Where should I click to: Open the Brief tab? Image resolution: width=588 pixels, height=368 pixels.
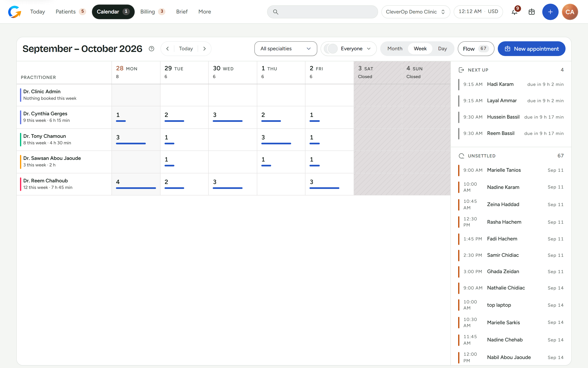click(182, 12)
